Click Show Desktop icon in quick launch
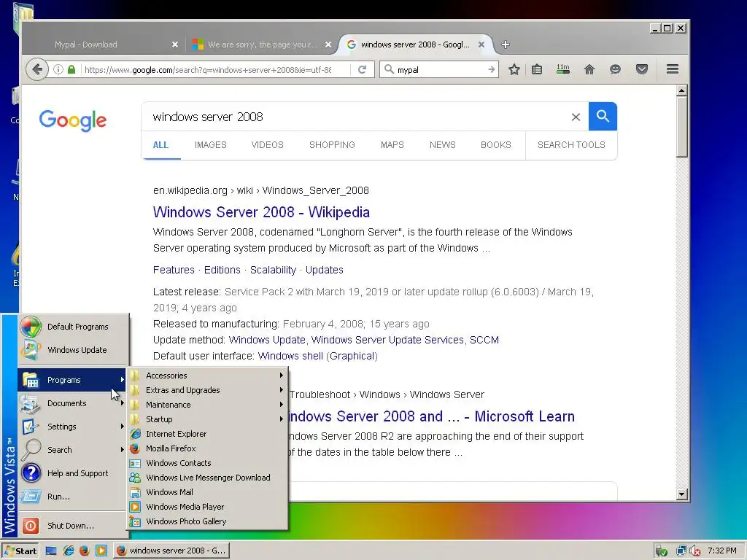747x560 pixels. point(51,551)
